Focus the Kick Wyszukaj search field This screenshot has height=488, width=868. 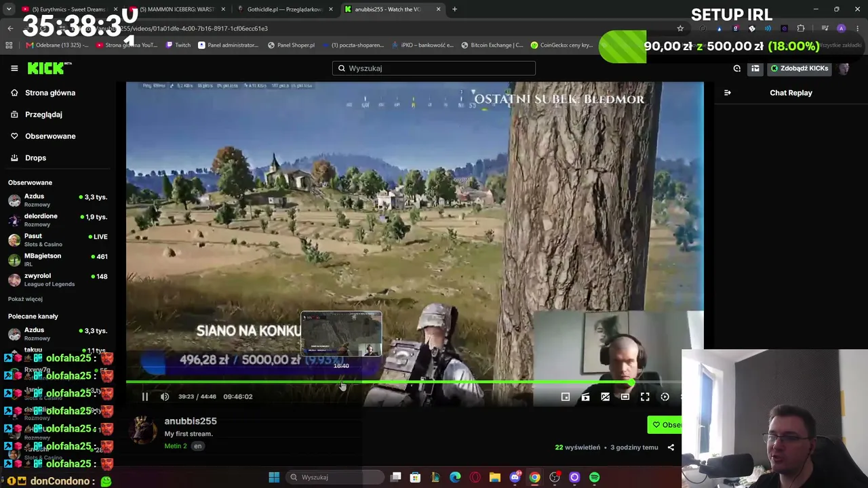coord(434,68)
